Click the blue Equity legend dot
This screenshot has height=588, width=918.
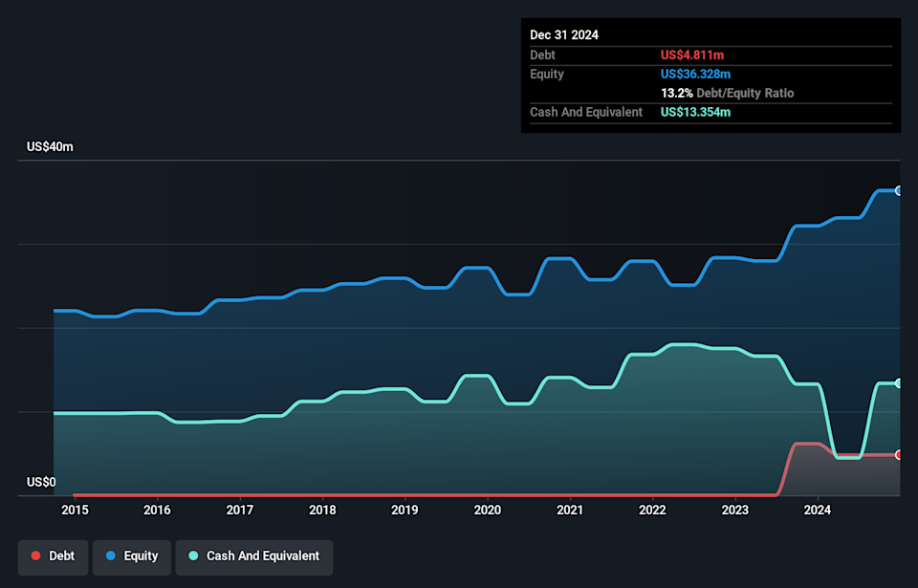tap(112, 555)
